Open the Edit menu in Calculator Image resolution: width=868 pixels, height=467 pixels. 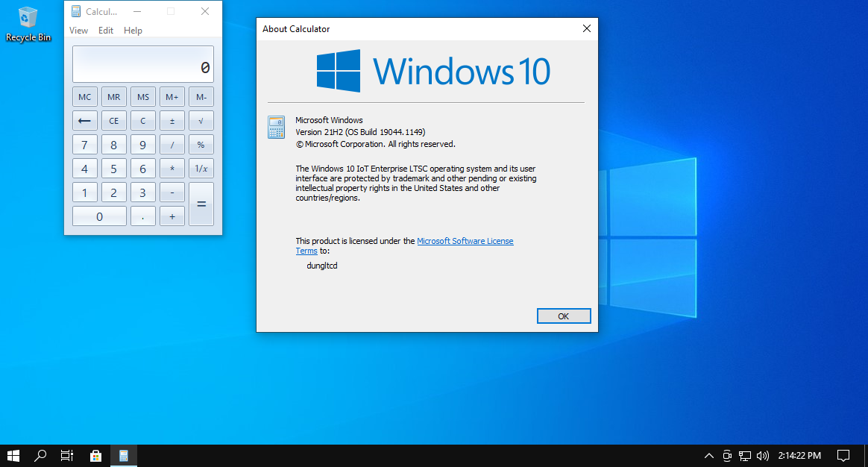[x=106, y=31]
